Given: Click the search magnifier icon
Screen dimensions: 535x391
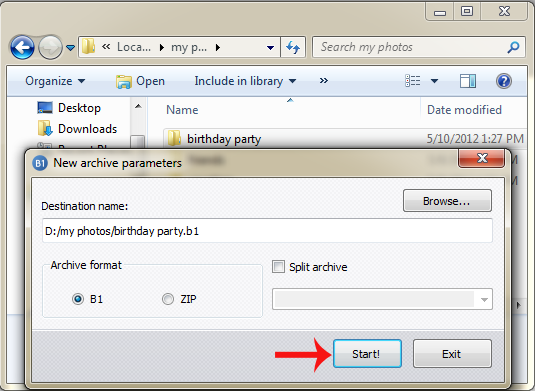Looking at the screenshot, I should point(513,47).
